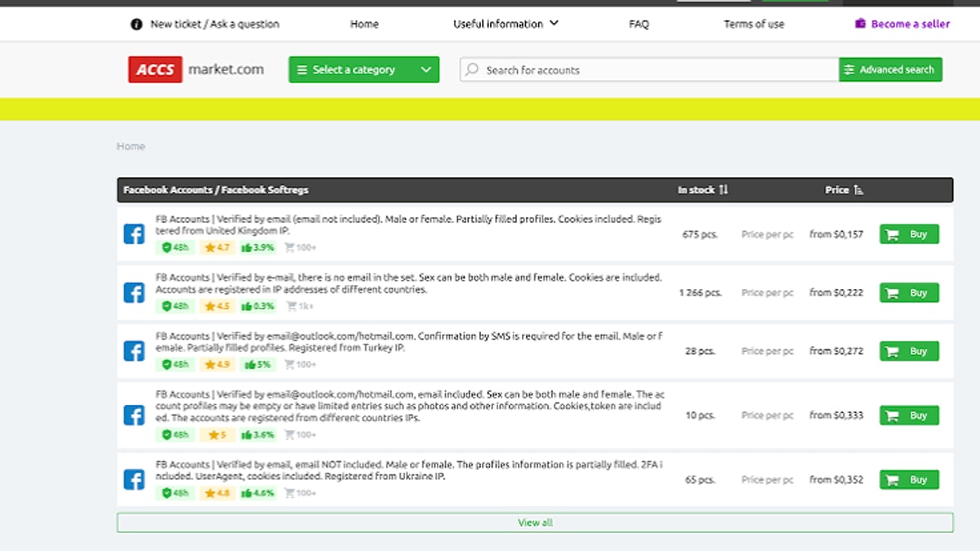Click the 3.9% thumbs-up badge
Screen dimensions: 980x551
(258, 247)
